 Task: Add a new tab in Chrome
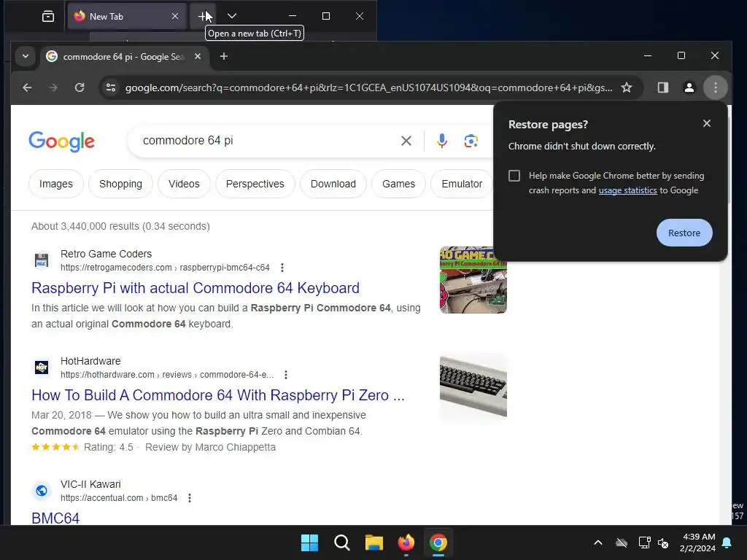pyautogui.click(x=223, y=57)
